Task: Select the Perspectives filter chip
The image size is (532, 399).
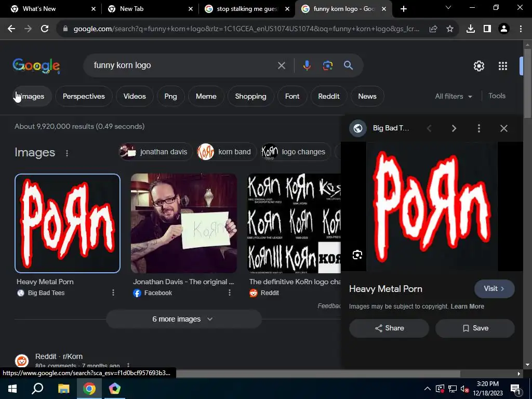Action: 84,96
